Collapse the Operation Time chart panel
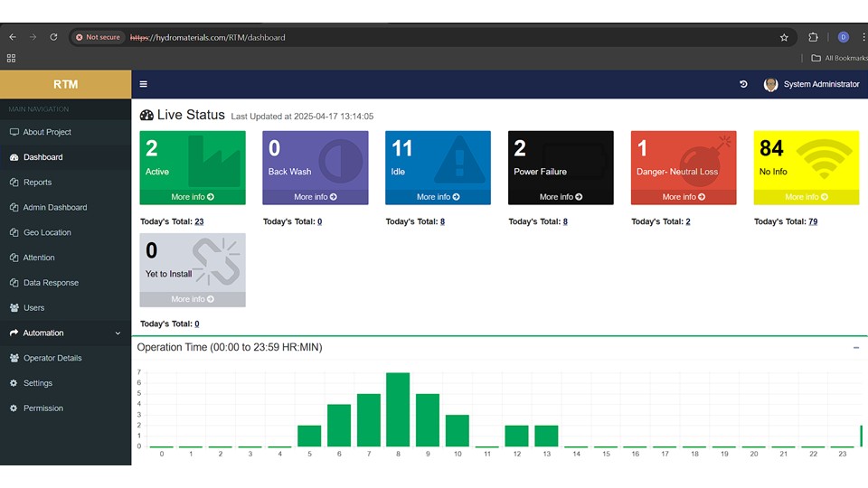The height and width of the screenshot is (488, 868). [855, 347]
